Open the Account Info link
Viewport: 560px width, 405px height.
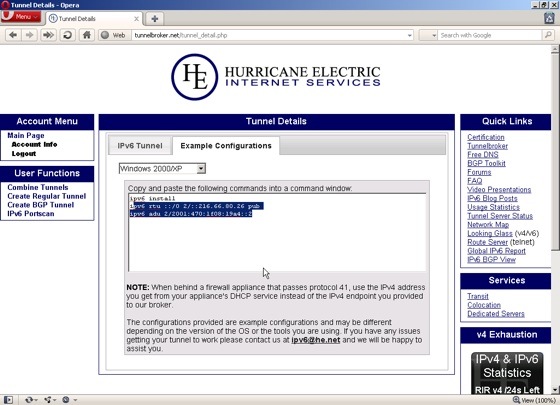34,144
